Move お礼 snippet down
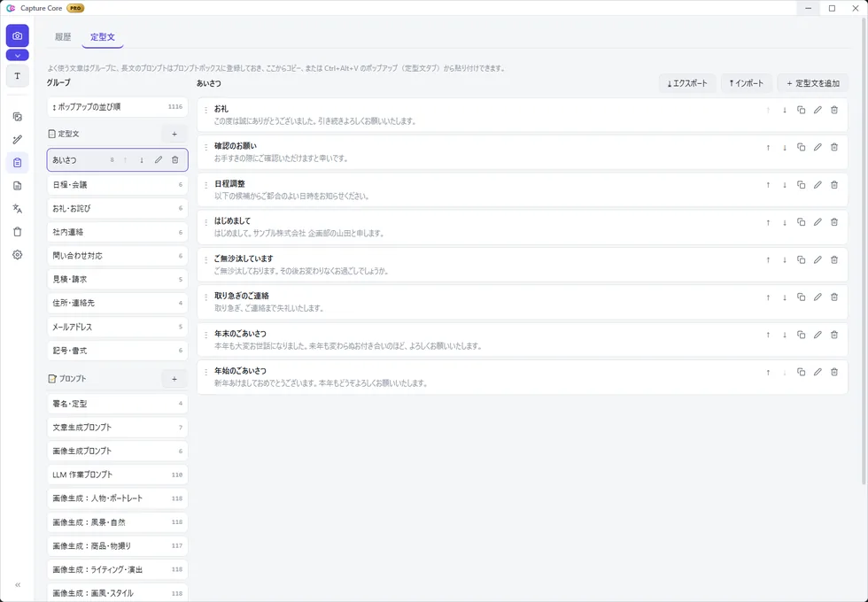Screen dimensions: 868x602 (x=785, y=110)
